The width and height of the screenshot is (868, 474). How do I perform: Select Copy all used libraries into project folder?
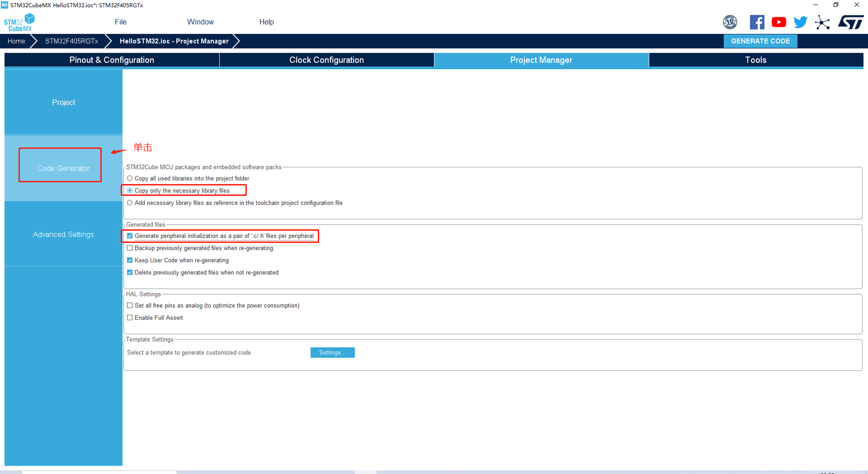(129, 178)
